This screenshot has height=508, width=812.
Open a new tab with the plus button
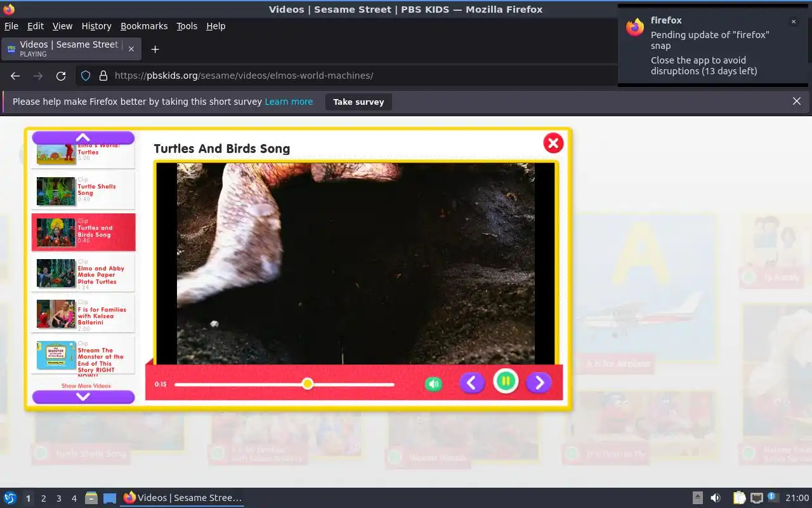tap(155, 49)
